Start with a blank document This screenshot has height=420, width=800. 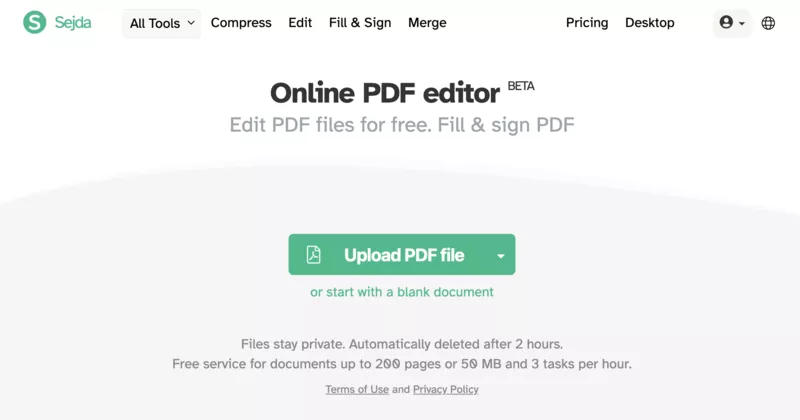402,292
